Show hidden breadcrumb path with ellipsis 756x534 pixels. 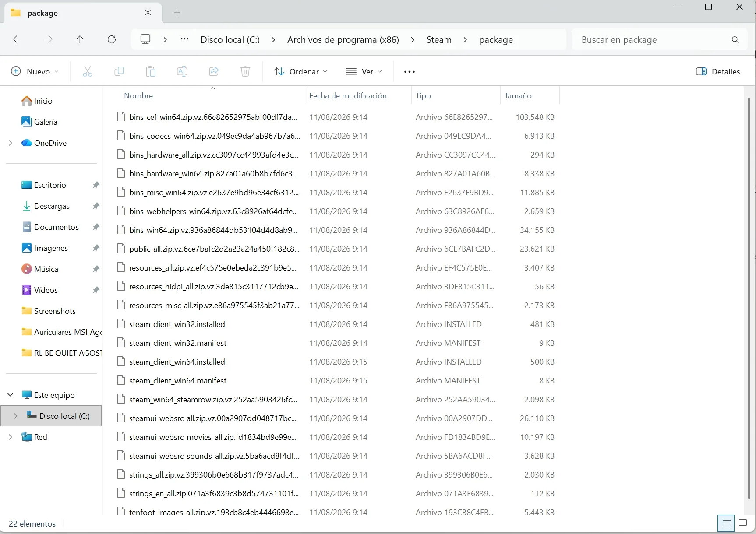(x=185, y=39)
